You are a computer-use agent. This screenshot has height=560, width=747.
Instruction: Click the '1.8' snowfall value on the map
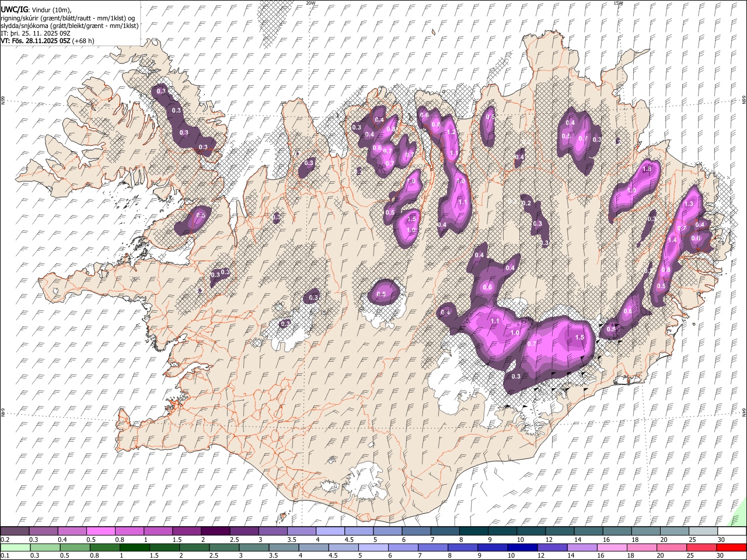tap(647, 169)
